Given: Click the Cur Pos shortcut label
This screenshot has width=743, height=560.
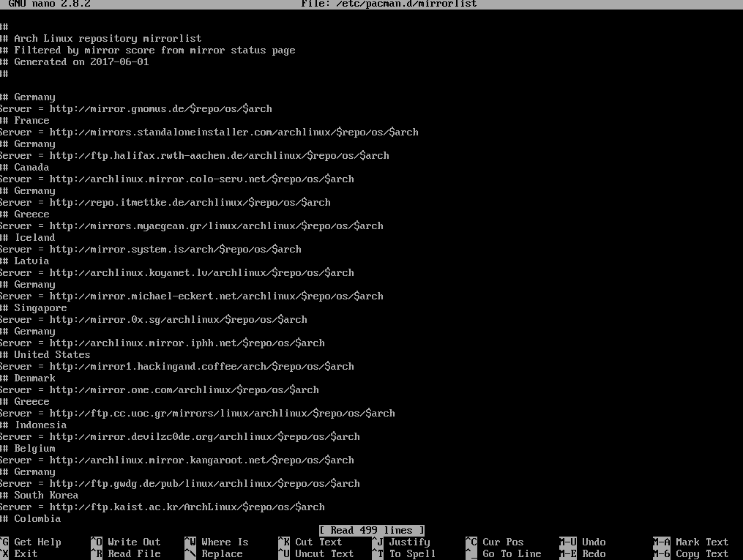Looking at the screenshot, I should 503,542.
